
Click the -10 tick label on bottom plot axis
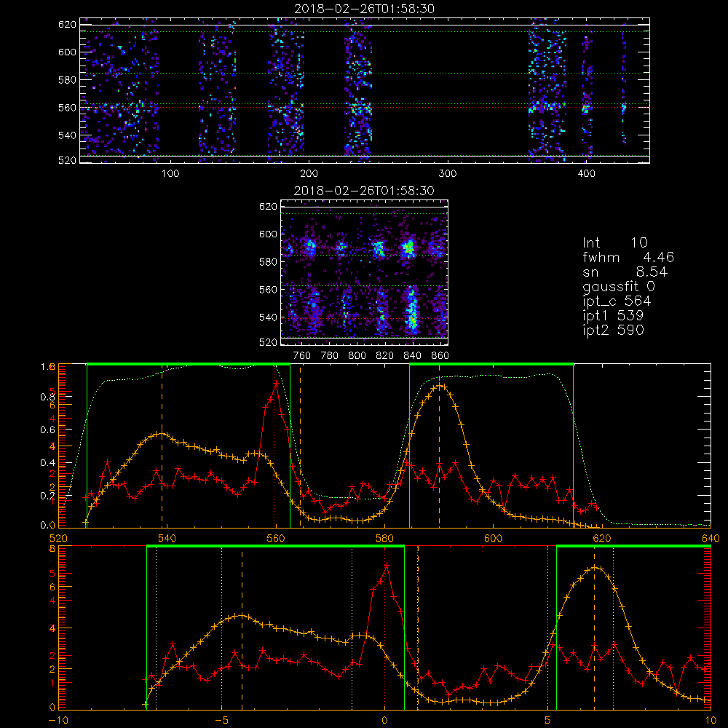click(58, 720)
